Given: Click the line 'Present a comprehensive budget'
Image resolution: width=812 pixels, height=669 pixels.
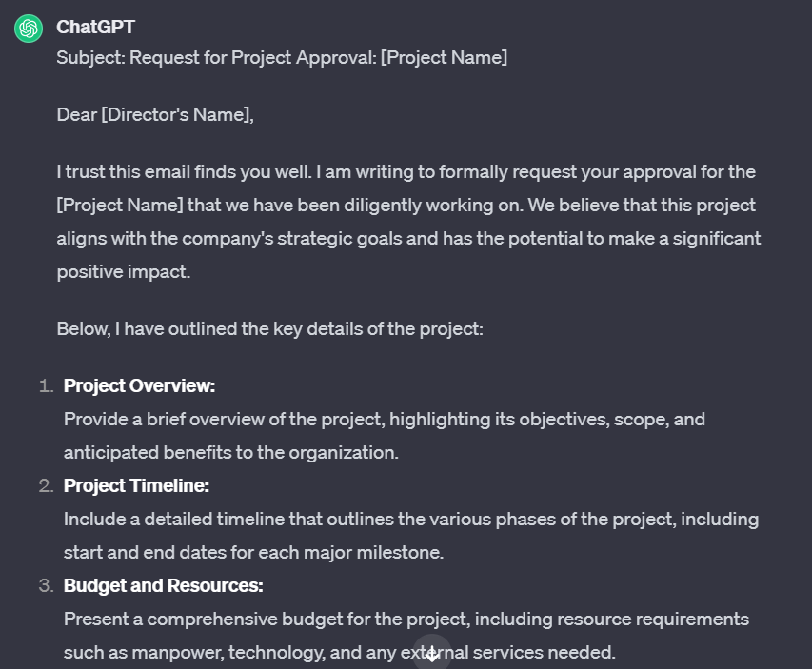Looking at the screenshot, I should click(x=406, y=620).
